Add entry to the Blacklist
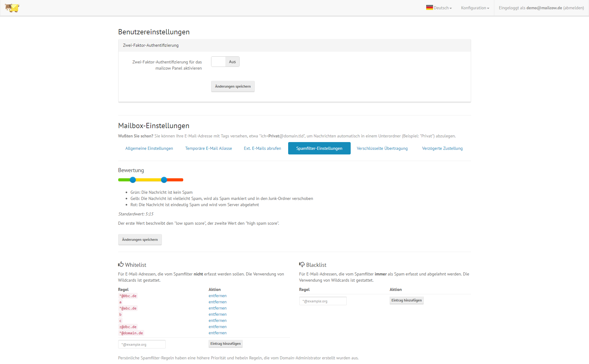This screenshot has height=364, width=589. [x=406, y=300]
